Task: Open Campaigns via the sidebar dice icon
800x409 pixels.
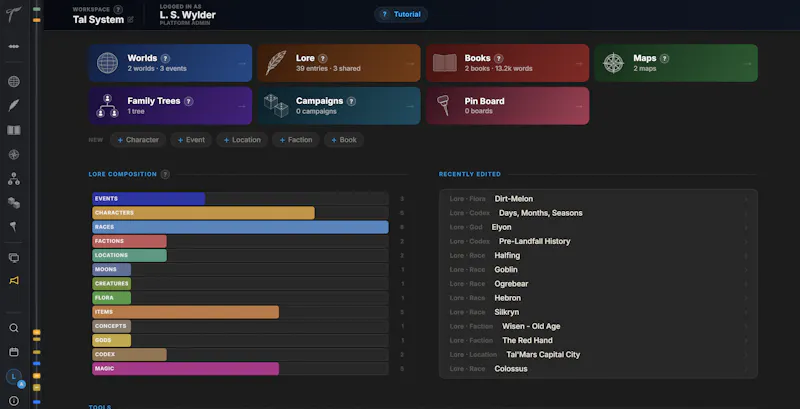Action: (x=14, y=203)
